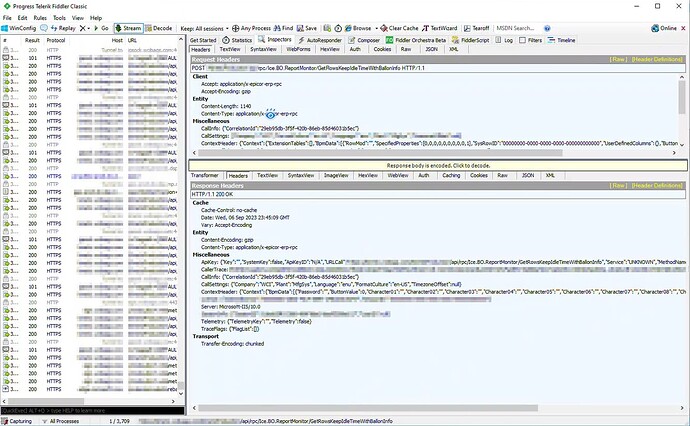690x426 pixels.
Task: Open Find sessions tool
Action: pos(283,28)
